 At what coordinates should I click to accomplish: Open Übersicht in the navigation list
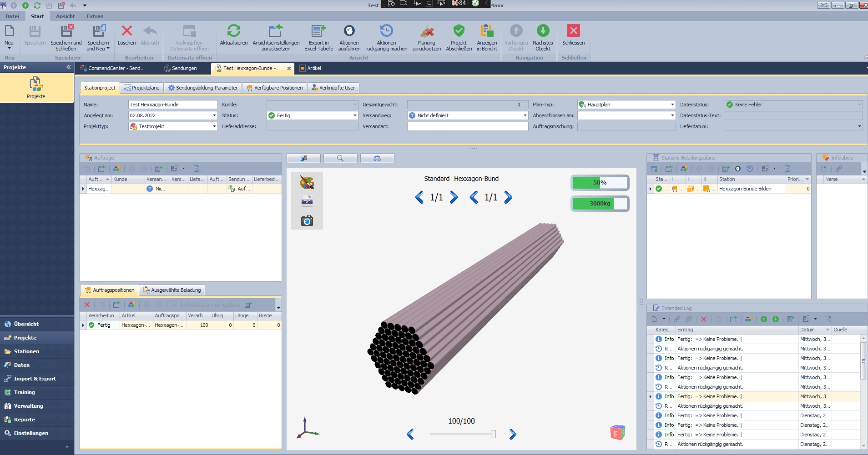[x=37, y=324]
